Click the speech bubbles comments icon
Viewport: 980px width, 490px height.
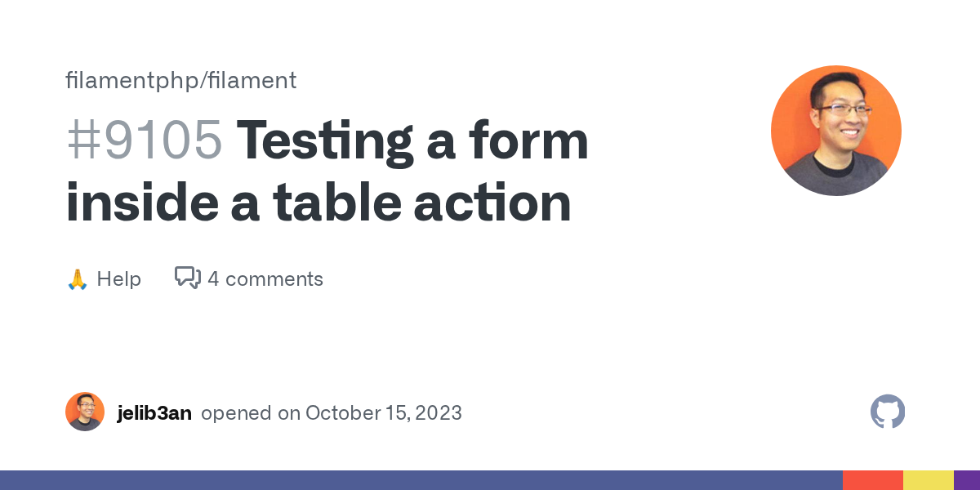pos(187,278)
